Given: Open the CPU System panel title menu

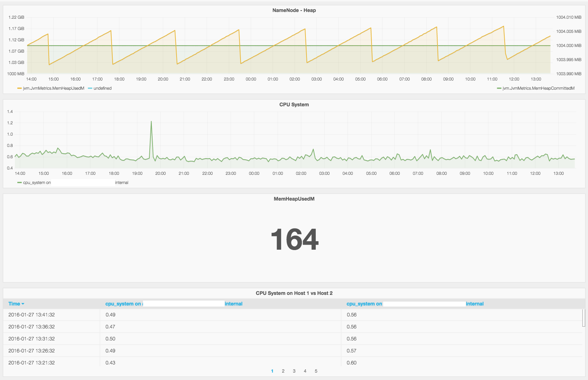Looking at the screenshot, I should (x=294, y=105).
